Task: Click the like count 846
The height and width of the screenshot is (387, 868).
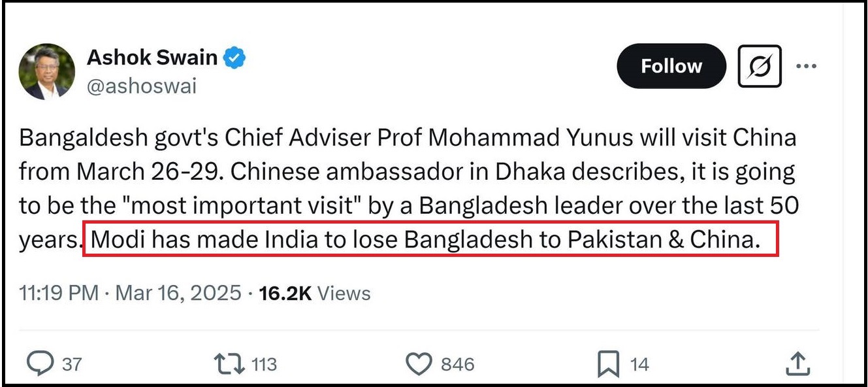Action: (x=457, y=364)
